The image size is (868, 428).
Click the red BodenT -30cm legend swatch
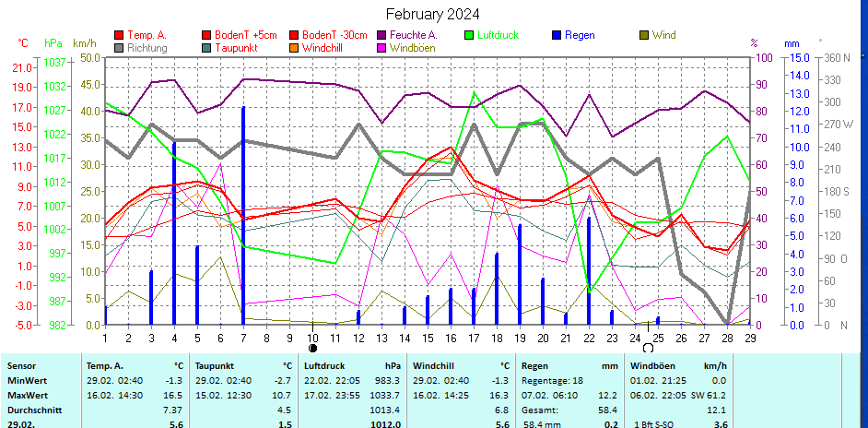pos(294,35)
